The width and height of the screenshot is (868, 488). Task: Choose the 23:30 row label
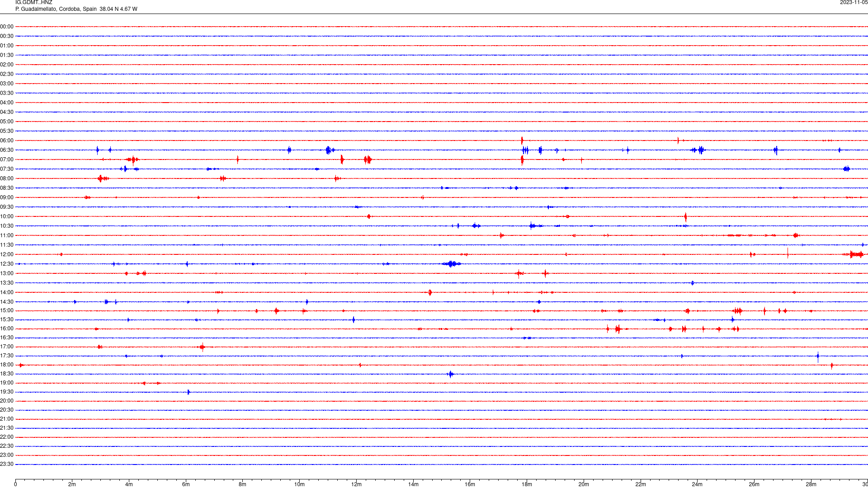pyautogui.click(x=7, y=464)
